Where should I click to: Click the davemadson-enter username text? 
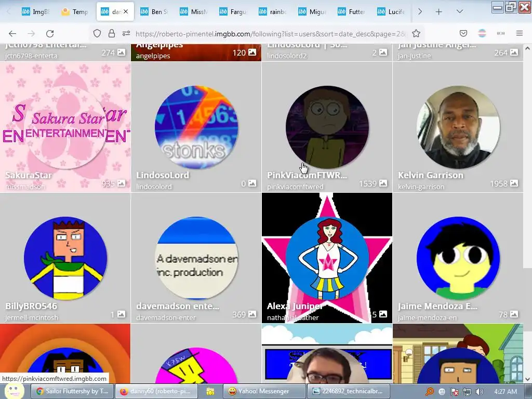pyautogui.click(x=166, y=318)
